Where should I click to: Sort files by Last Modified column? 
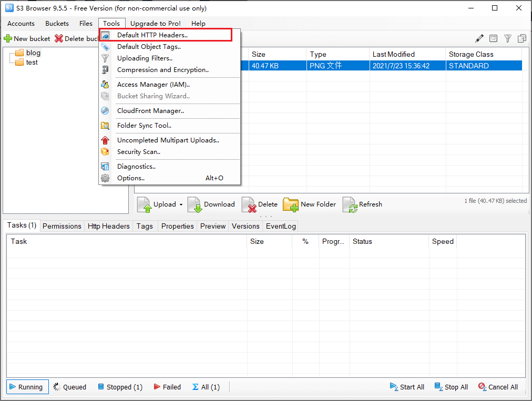(x=407, y=54)
